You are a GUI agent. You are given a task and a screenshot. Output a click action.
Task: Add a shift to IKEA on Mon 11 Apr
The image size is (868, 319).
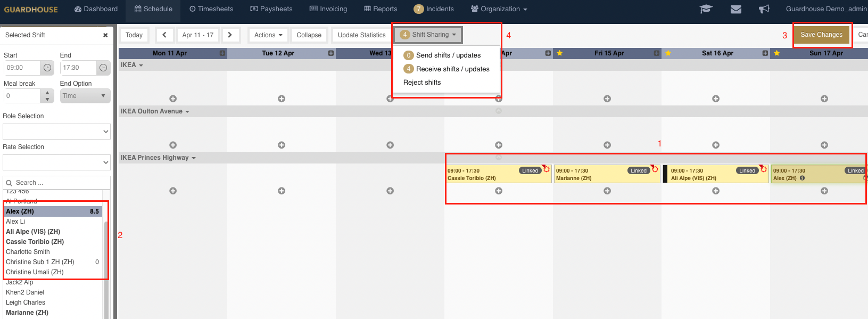pyautogui.click(x=173, y=99)
